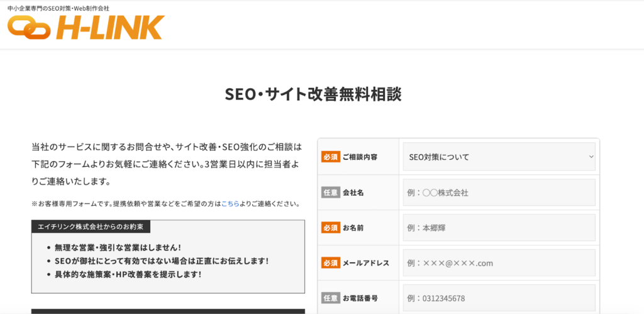Click the ご相談内容 field label
644x314 pixels.
360,157
